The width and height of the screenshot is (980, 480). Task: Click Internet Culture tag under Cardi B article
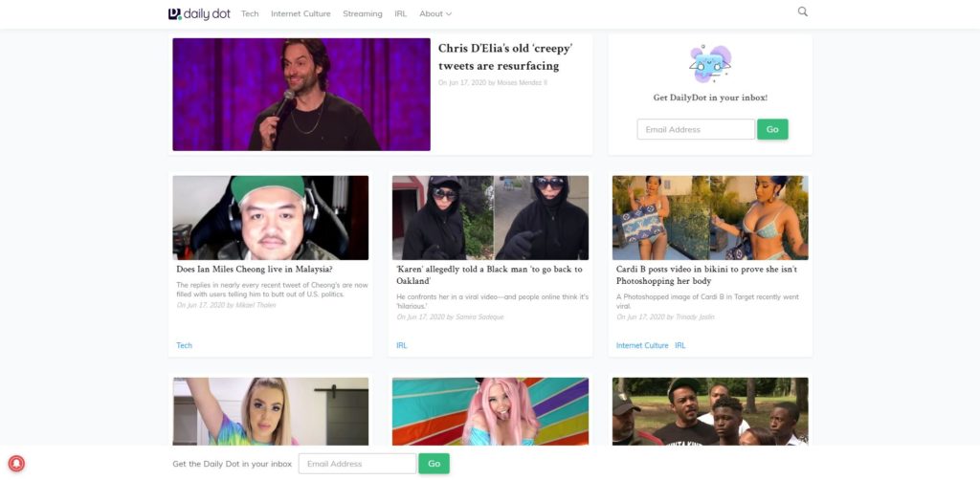coord(642,345)
